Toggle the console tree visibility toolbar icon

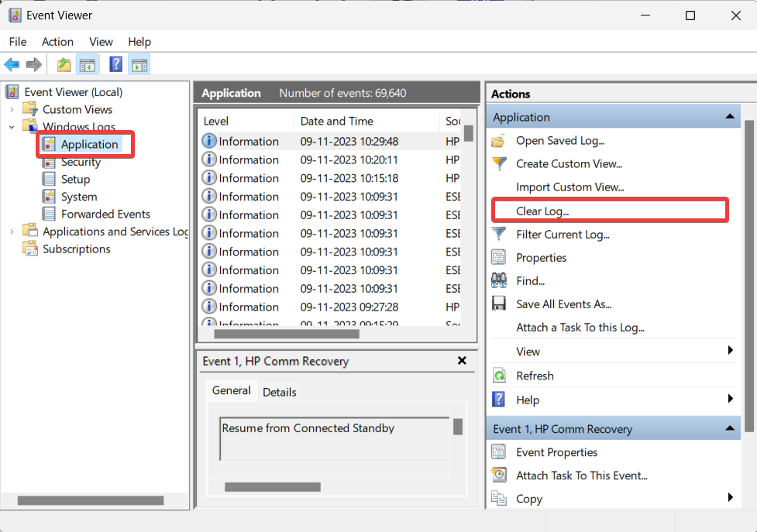coord(88,64)
